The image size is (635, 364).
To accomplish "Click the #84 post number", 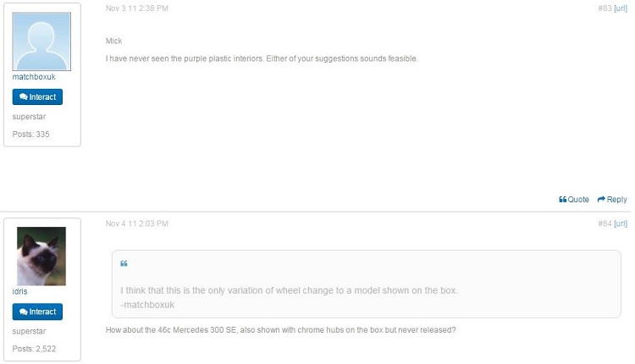I will pos(605,223).
